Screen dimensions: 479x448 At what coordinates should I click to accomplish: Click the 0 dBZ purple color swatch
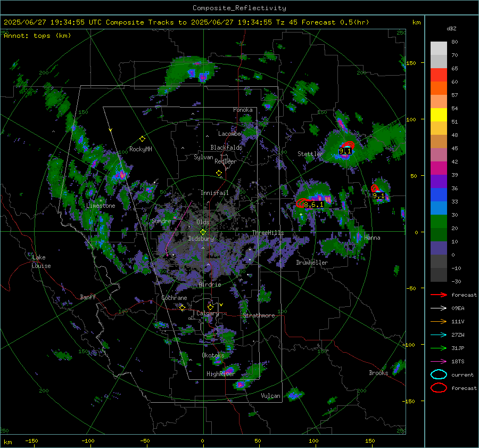pyautogui.click(x=439, y=248)
